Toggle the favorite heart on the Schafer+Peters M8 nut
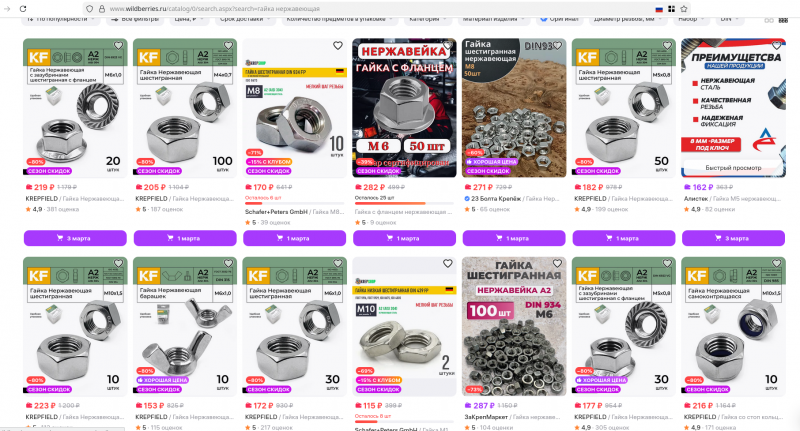The width and height of the screenshot is (800, 431). (338, 45)
